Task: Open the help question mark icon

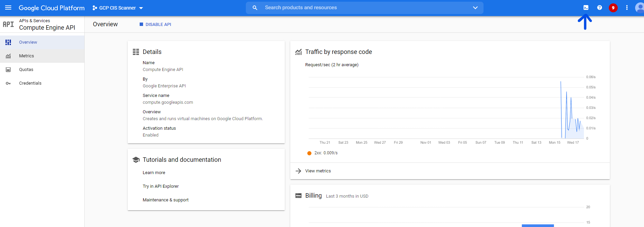Action: (x=600, y=8)
